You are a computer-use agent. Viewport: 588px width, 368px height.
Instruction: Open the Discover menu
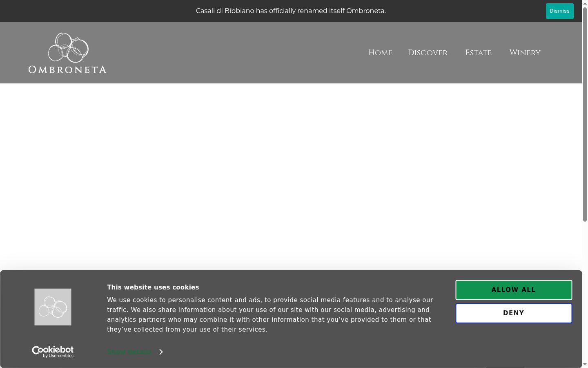point(428,53)
